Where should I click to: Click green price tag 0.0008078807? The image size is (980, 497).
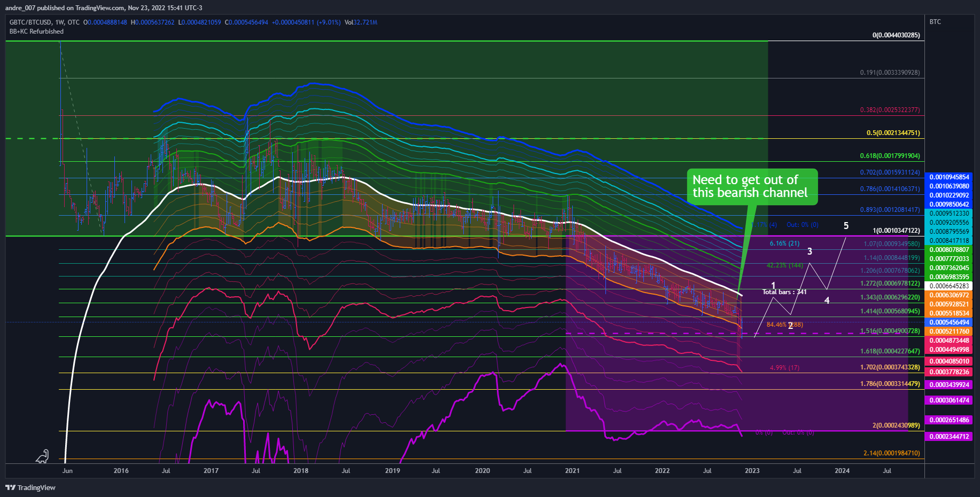point(949,250)
